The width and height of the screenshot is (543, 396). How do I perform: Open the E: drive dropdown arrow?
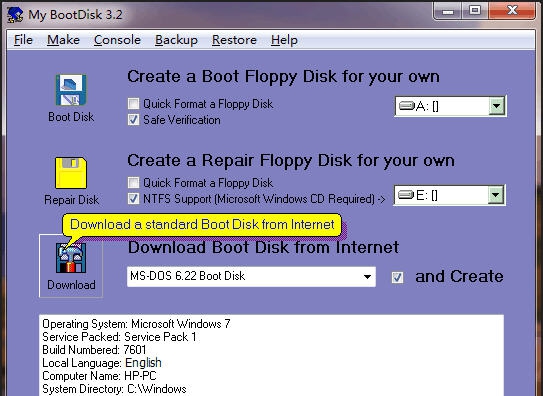point(496,195)
